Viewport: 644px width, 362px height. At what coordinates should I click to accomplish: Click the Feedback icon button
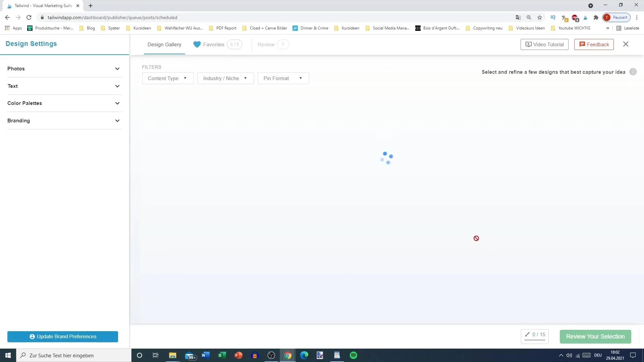582,44
